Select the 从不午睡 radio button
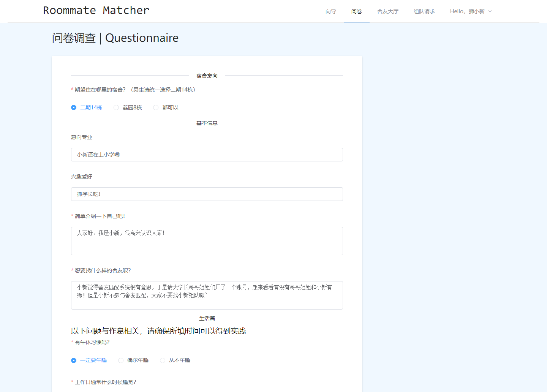Screen dimensions: 547x392 [x=175, y=360]
